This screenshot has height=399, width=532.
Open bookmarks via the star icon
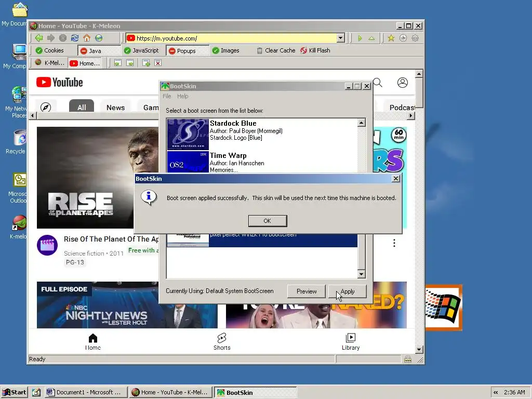click(391, 38)
